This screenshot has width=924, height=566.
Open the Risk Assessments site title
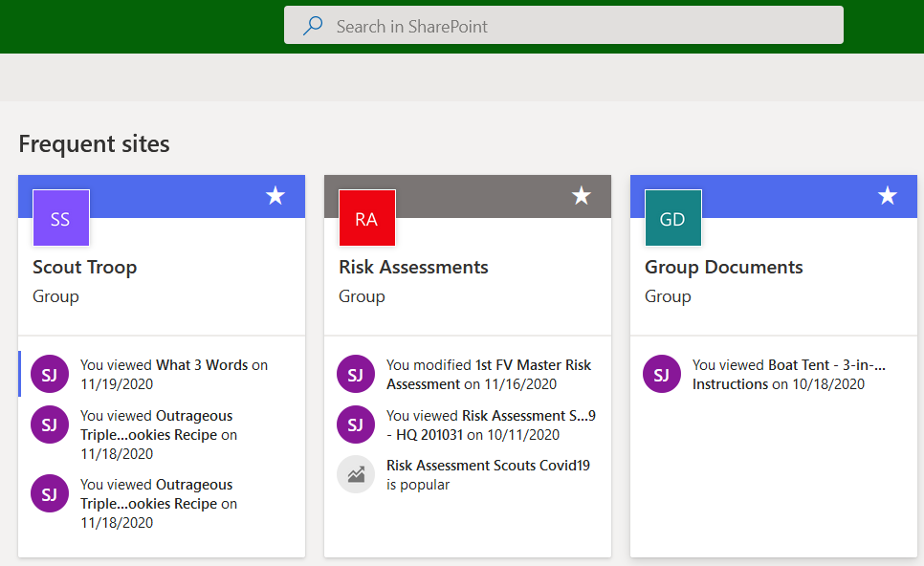(x=413, y=268)
